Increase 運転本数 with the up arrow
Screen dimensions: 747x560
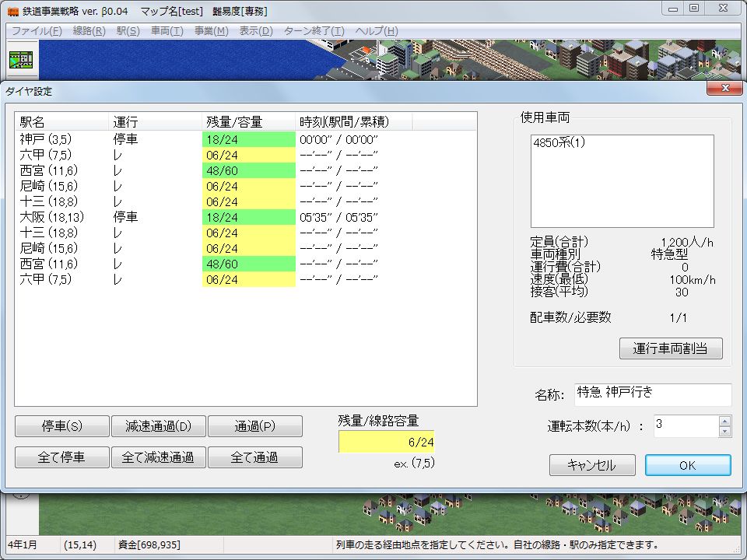click(724, 421)
